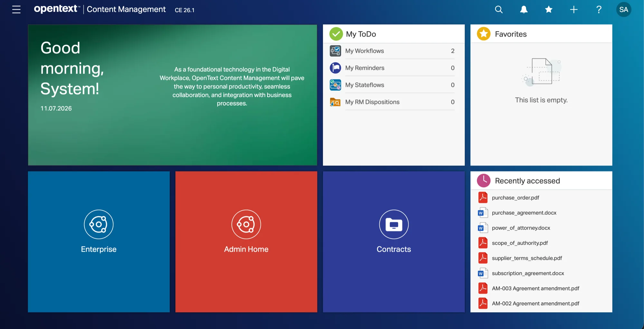Click Word icon beside subscription_agreement.docx

click(483, 273)
